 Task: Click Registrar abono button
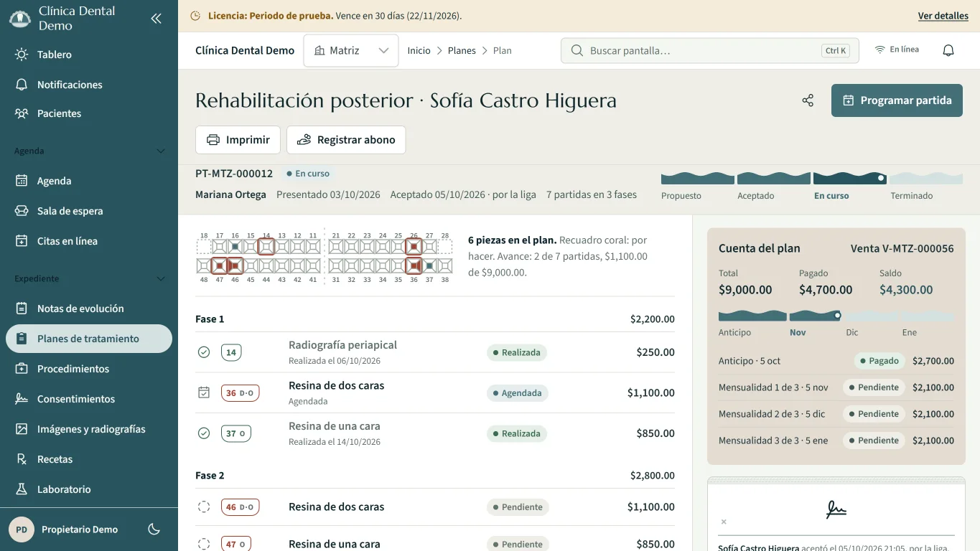pos(346,140)
